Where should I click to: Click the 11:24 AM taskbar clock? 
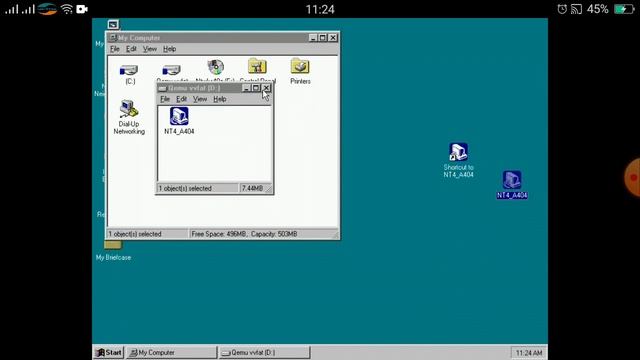click(x=529, y=353)
